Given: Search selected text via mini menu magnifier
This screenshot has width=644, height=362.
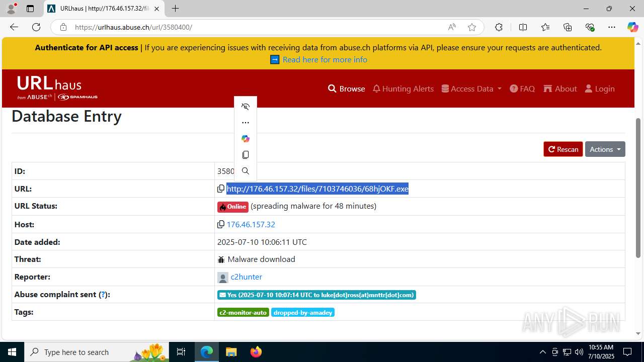Looking at the screenshot, I should pyautogui.click(x=246, y=171).
